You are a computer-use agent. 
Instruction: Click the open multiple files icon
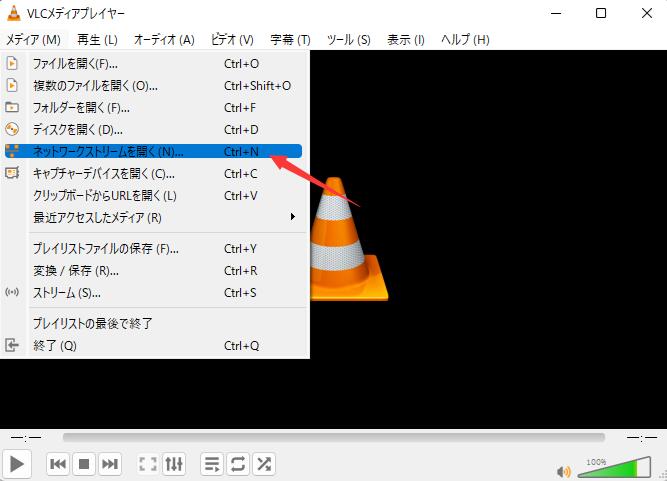click(12, 85)
